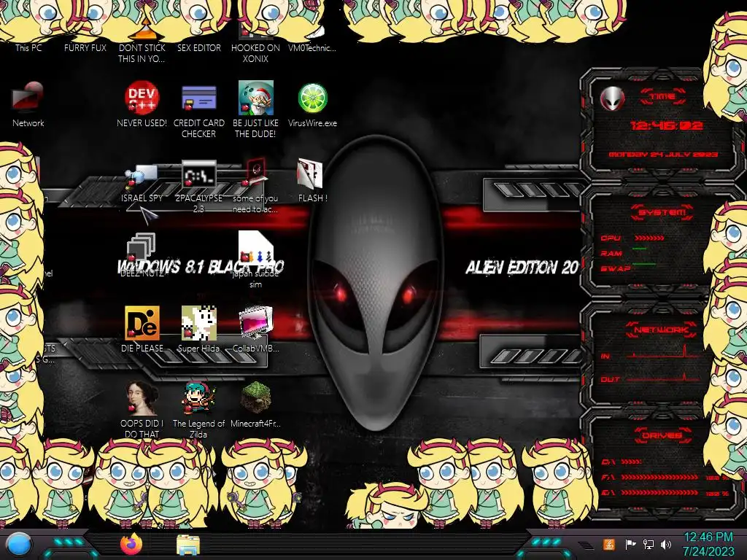Click the G:\ drive usage bar
The height and width of the screenshot is (560, 747).
[x=659, y=493]
